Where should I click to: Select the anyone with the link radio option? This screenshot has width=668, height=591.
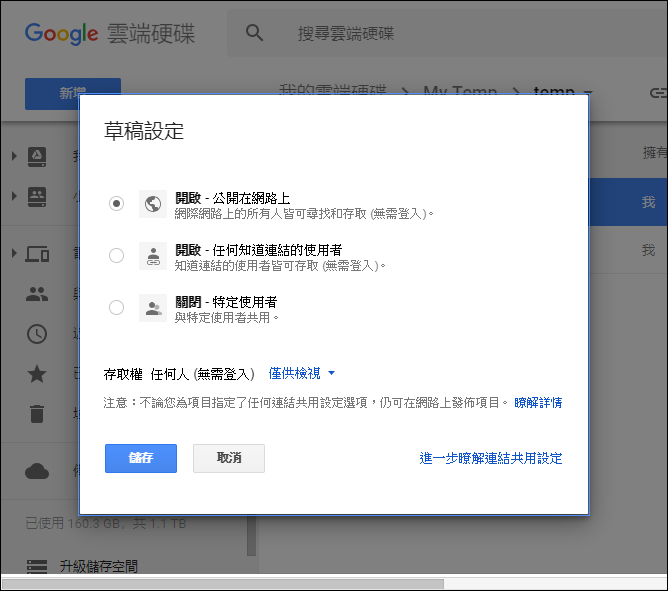coord(116,256)
